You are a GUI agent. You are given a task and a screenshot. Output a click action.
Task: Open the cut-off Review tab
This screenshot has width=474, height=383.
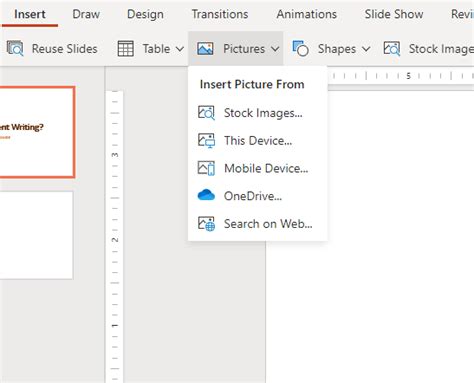(462, 14)
